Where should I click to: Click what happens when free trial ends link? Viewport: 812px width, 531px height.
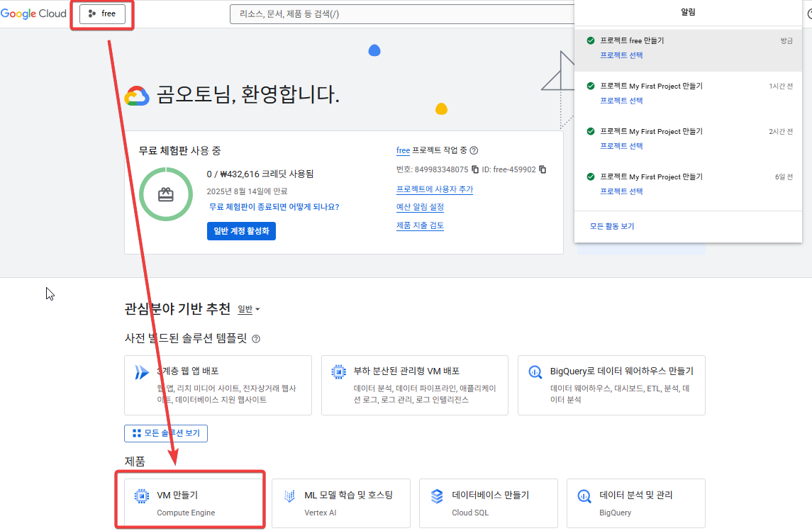(274, 206)
